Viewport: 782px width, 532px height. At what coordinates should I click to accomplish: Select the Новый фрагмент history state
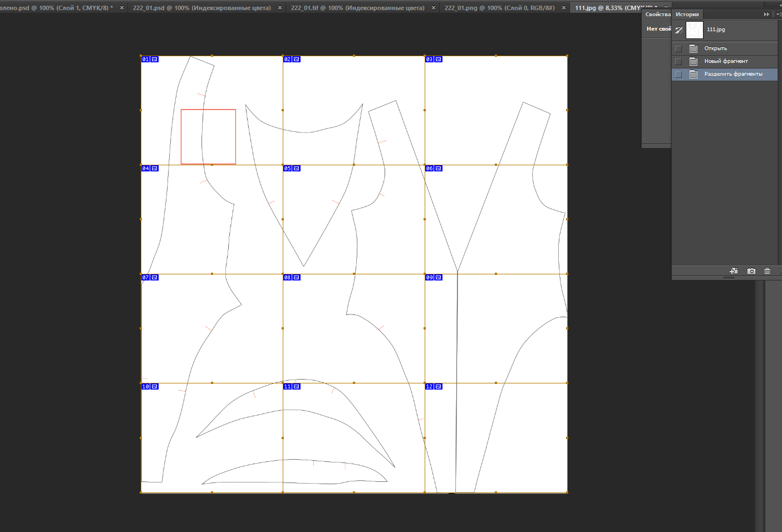726,61
